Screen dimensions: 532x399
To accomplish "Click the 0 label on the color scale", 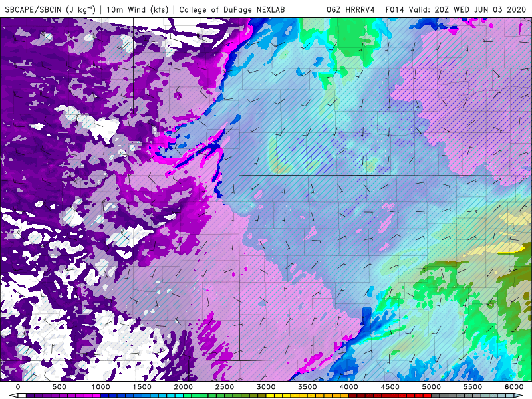I will click(x=18, y=387).
